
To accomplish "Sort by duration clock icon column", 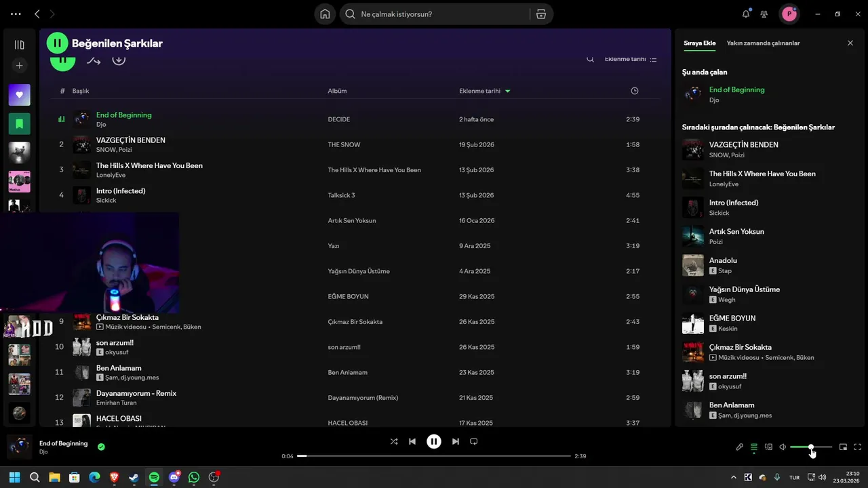I will pyautogui.click(x=635, y=91).
